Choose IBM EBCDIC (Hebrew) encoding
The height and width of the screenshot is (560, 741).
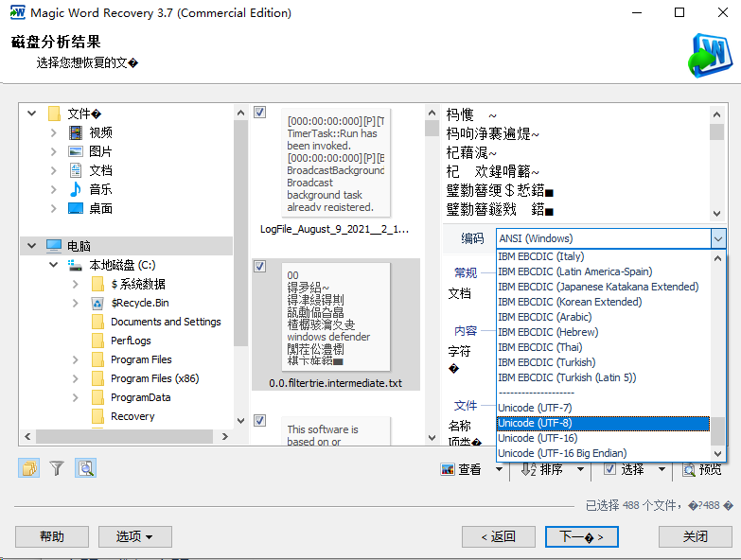tap(603, 332)
